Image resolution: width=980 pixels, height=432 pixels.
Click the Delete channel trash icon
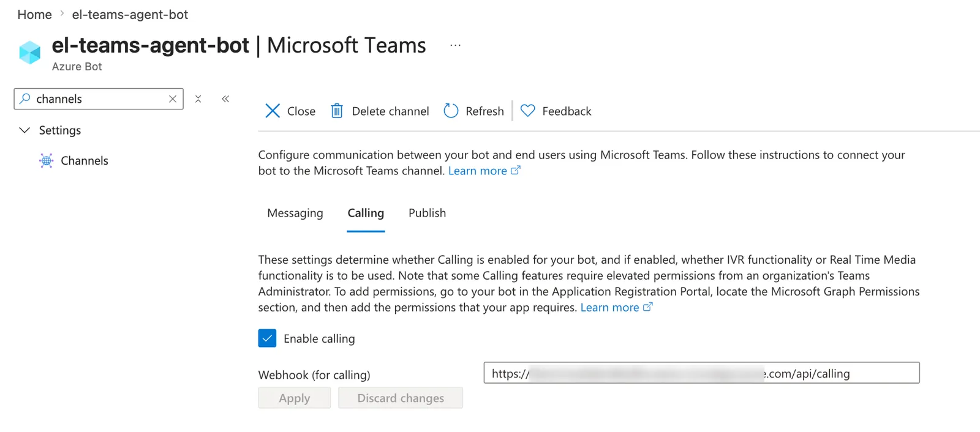[x=337, y=111]
